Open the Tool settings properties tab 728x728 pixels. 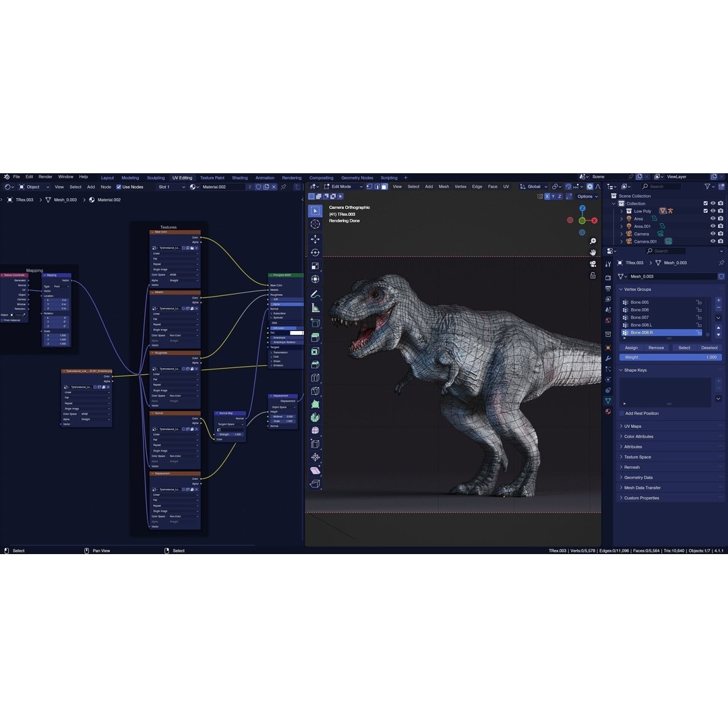(x=608, y=264)
